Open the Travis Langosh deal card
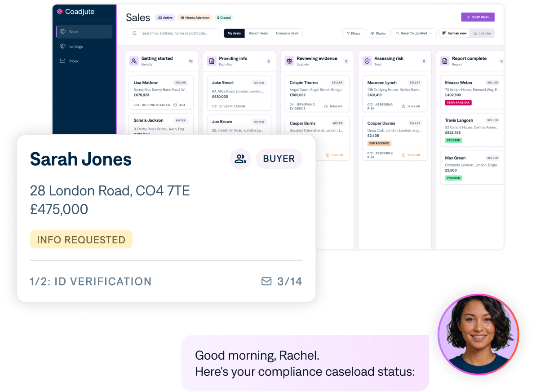This screenshot has height=392, width=536. click(x=472, y=130)
